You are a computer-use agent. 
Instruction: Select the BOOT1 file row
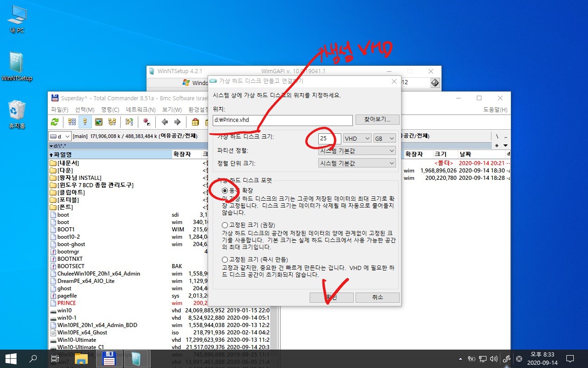tap(158, 230)
